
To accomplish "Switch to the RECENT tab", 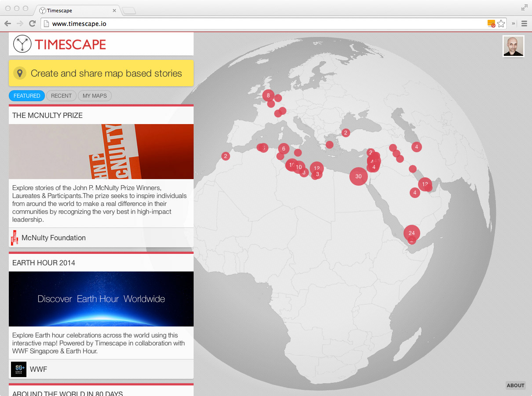I will 61,95.
